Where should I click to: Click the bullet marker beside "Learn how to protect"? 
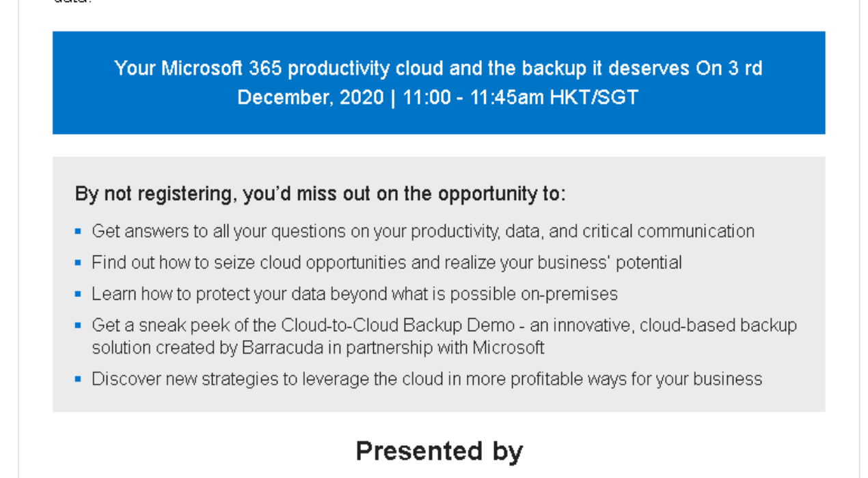point(78,294)
